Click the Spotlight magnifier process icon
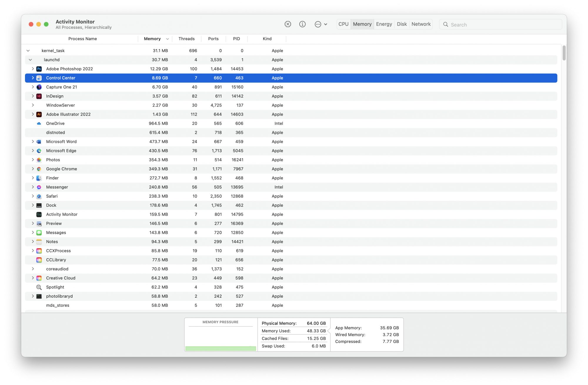The image size is (588, 385). 39,287
